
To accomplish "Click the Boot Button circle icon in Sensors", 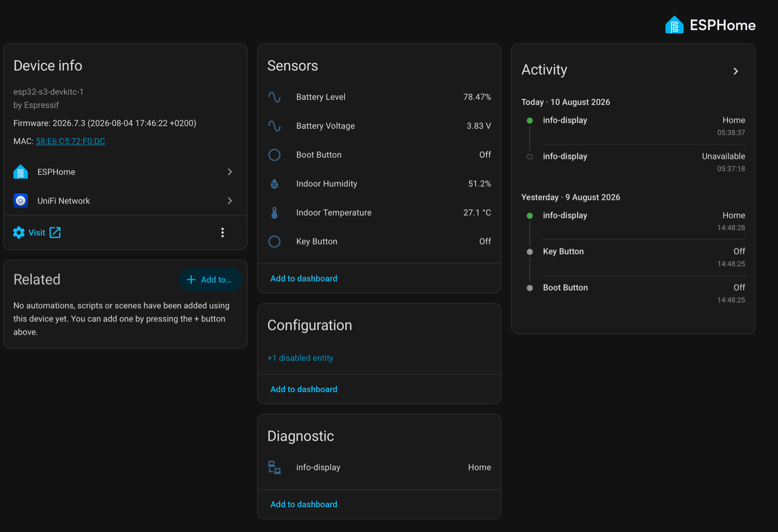I will coord(274,155).
